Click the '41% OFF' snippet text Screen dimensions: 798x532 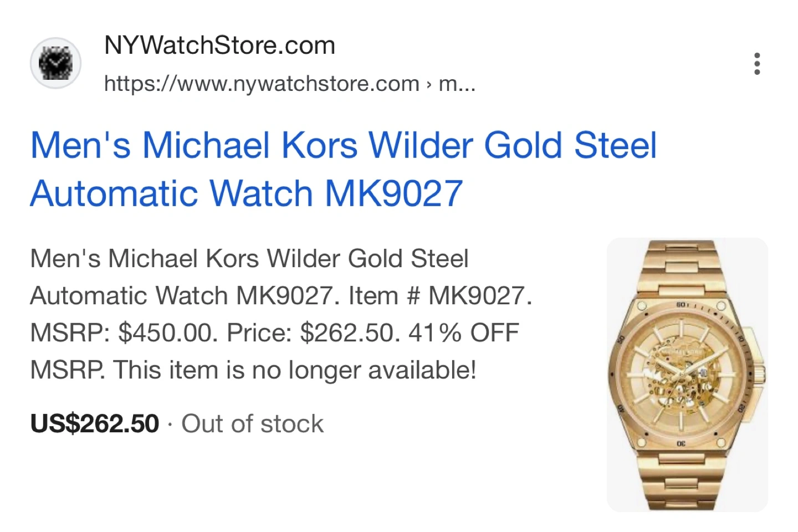463,333
